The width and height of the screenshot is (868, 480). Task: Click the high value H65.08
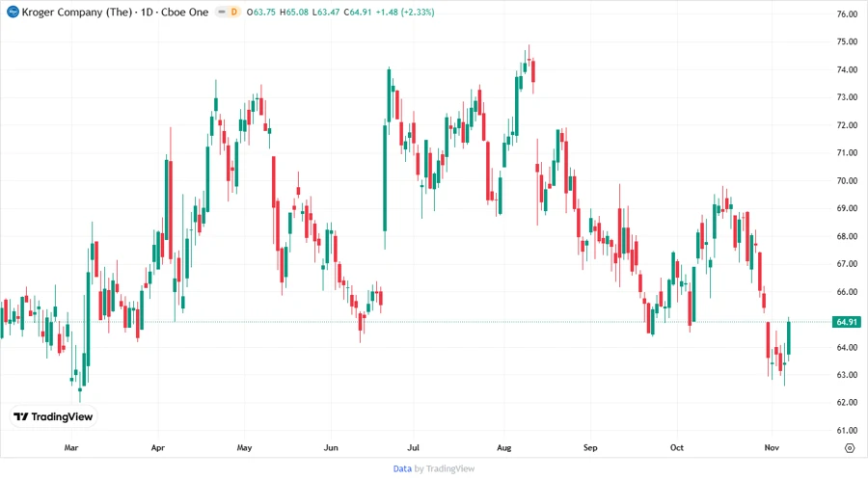click(294, 12)
